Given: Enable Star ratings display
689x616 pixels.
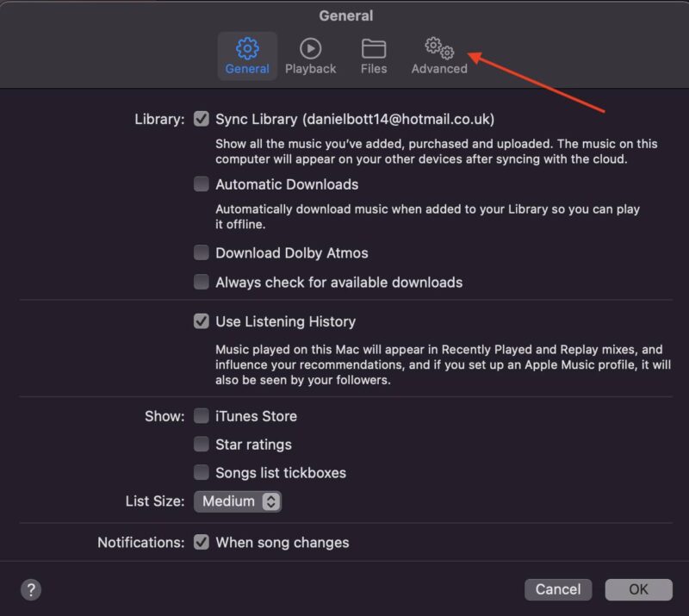Looking at the screenshot, I should [x=202, y=445].
